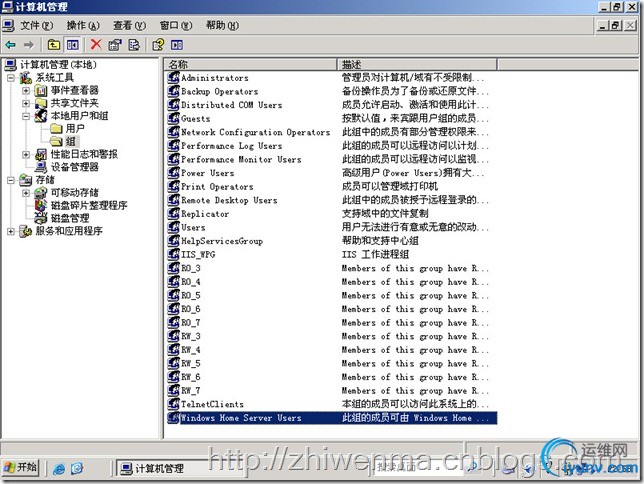Click the Disk Management (磁盘管理) icon
Viewport: 644px width, 484px height.
click(x=41, y=218)
